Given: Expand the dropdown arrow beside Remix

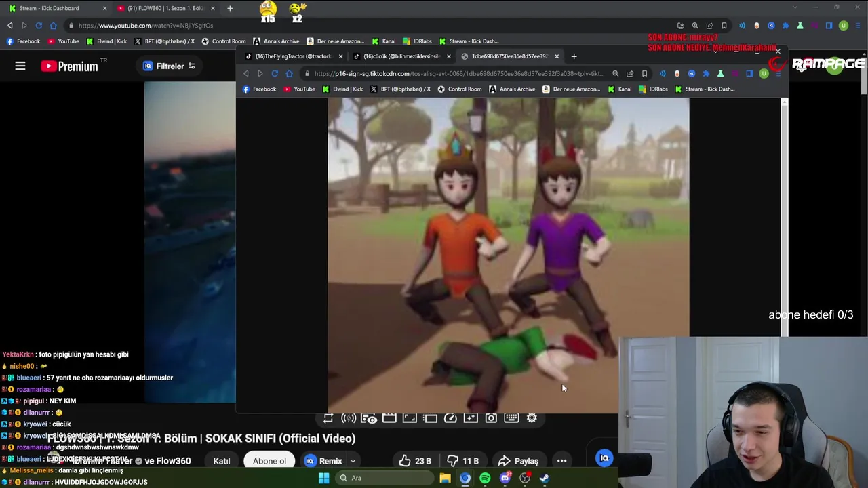Looking at the screenshot, I should point(353,461).
